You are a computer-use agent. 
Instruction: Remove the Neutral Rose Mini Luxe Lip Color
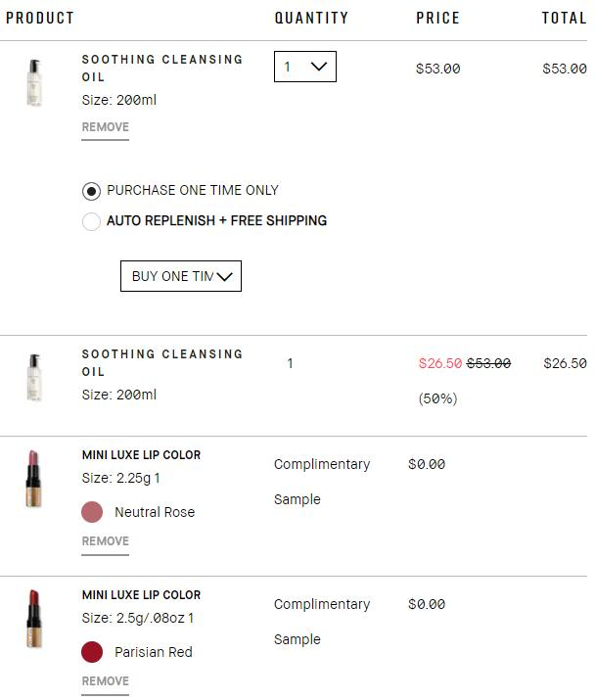pos(105,541)
